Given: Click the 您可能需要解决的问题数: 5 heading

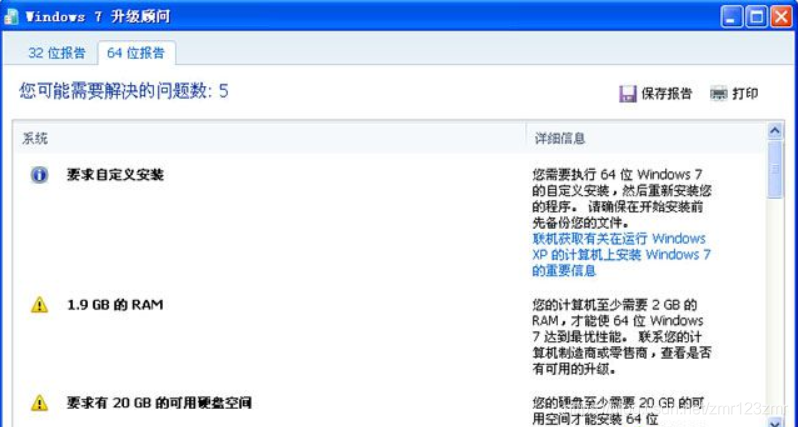Looking at the screenshot, I should point(124,91).
